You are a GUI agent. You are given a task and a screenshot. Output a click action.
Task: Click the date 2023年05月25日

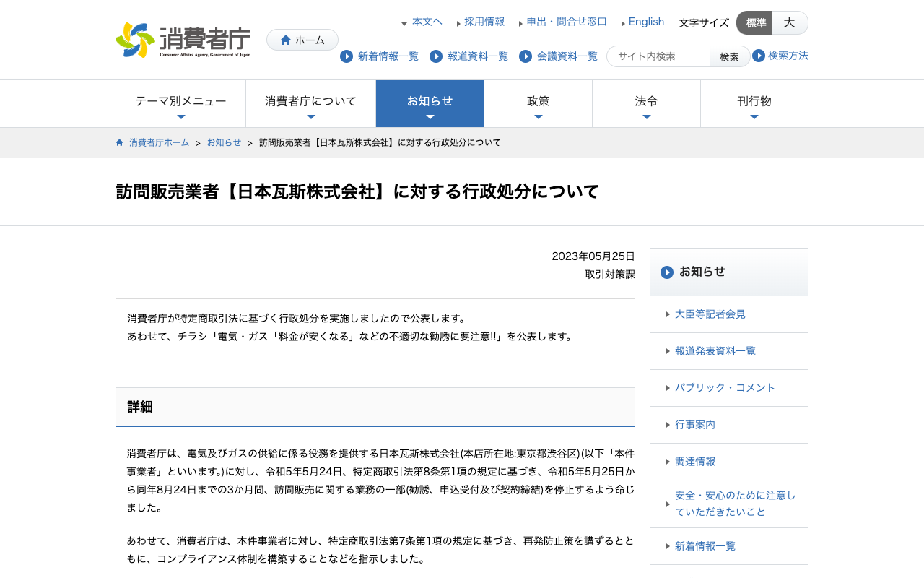click(x=593, y=256)
